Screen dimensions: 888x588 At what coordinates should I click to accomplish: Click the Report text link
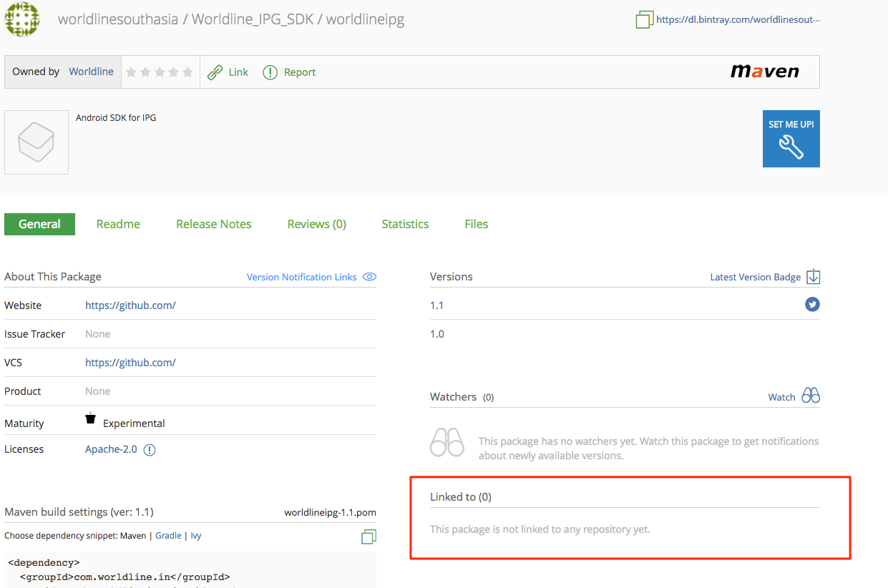click(x=300, y=72)
